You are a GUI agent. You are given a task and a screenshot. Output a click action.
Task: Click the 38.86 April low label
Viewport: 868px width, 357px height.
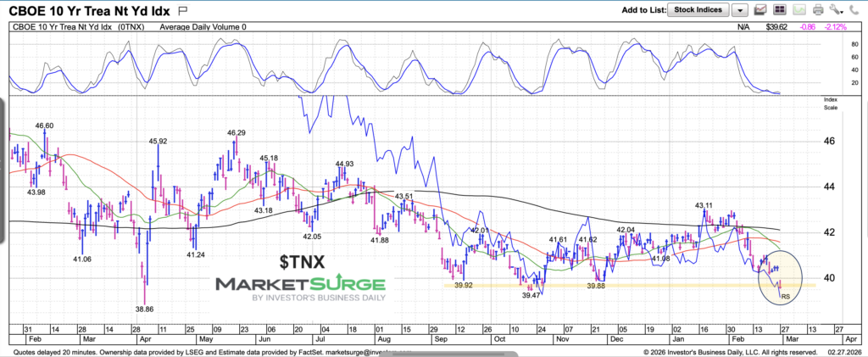(x=145, y=310)
